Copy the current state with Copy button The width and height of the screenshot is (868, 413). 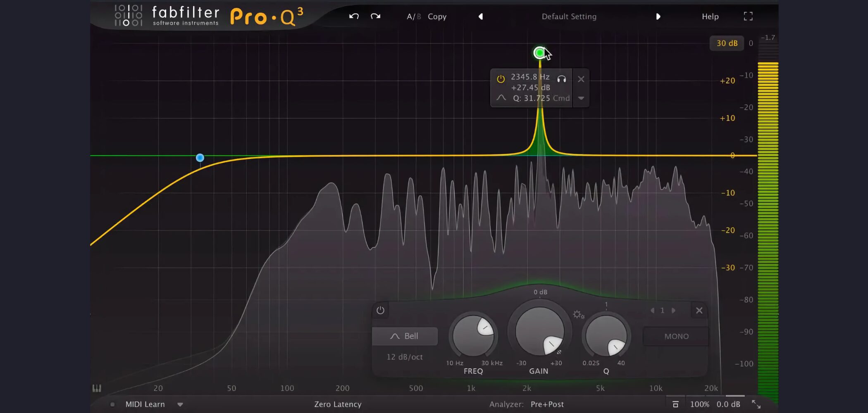click(x=437, y=17)
